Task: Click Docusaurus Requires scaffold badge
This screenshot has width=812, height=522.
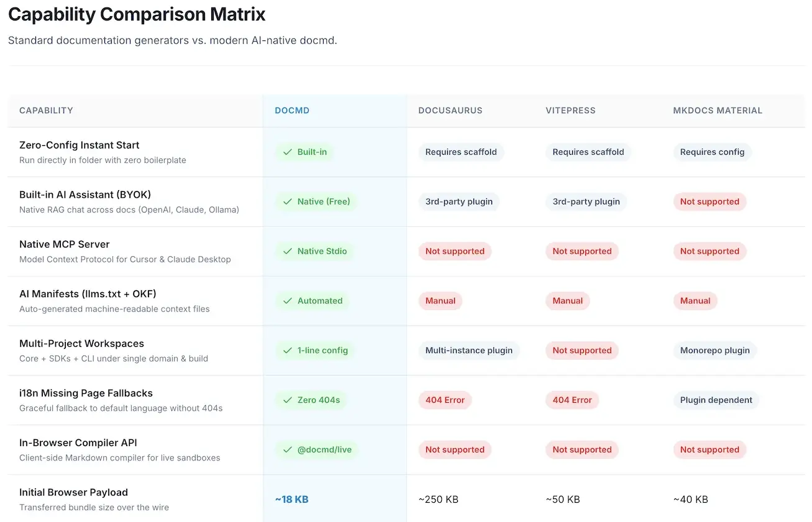Action: click(461, 152)
